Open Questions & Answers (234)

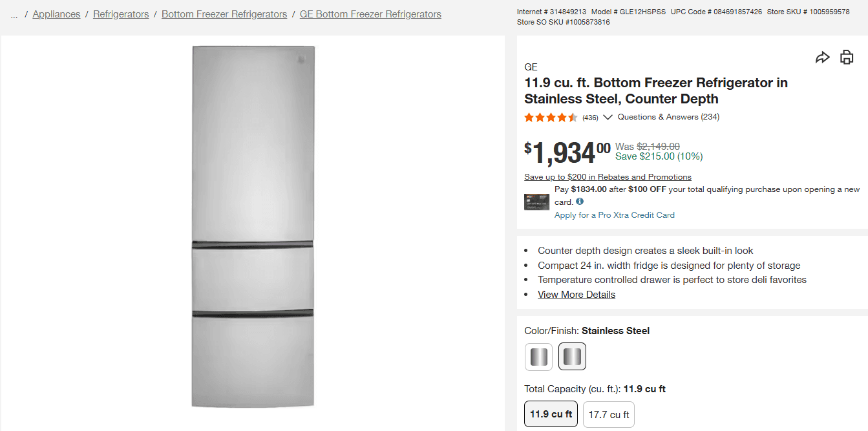pyautogui.click(x=668, y=117)
